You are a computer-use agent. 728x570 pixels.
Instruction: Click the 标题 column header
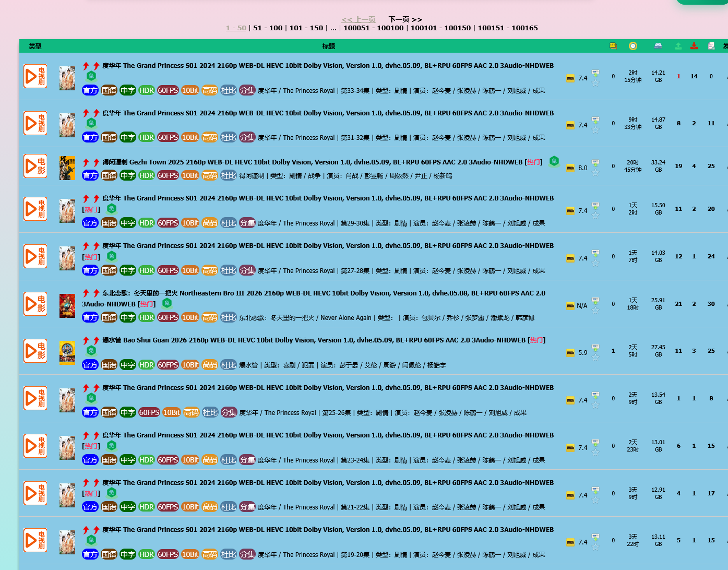coord(329,46)
